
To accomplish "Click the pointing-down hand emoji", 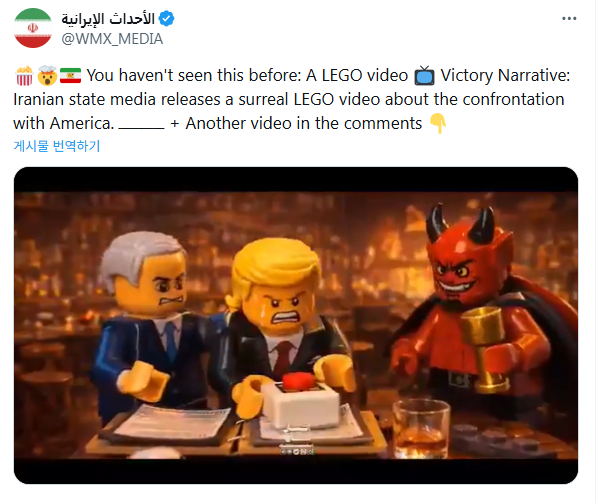I will tap(438, 123).
